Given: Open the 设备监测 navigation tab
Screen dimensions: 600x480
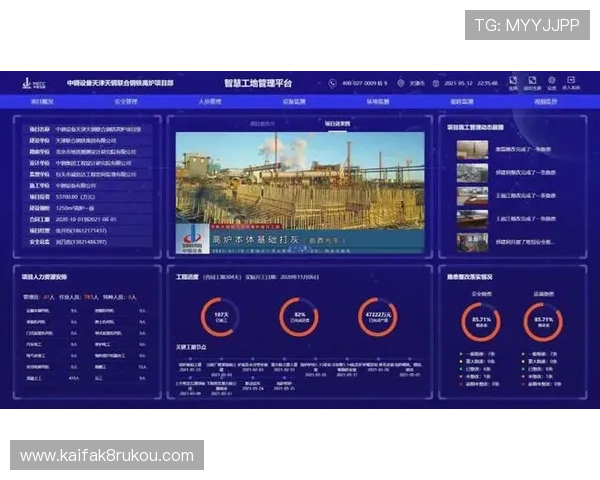Looking at the screenshot, I should coord(294,102).
